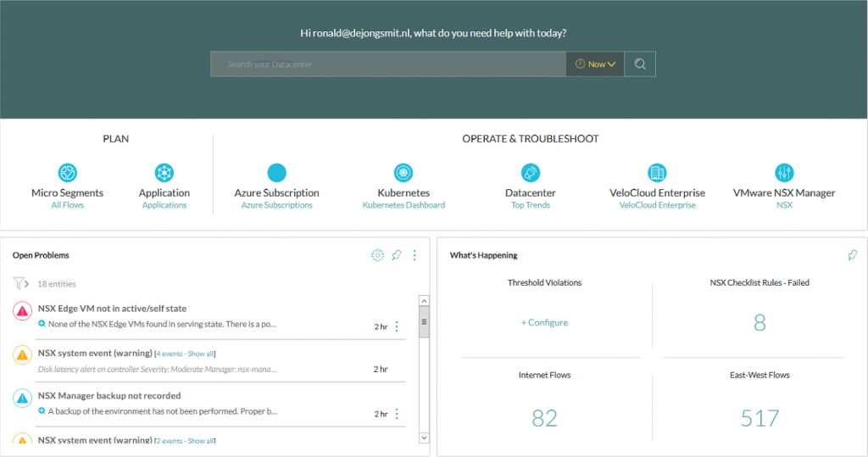
Task: Open the Now time range dropdown
Action: (x=595, y=64)
